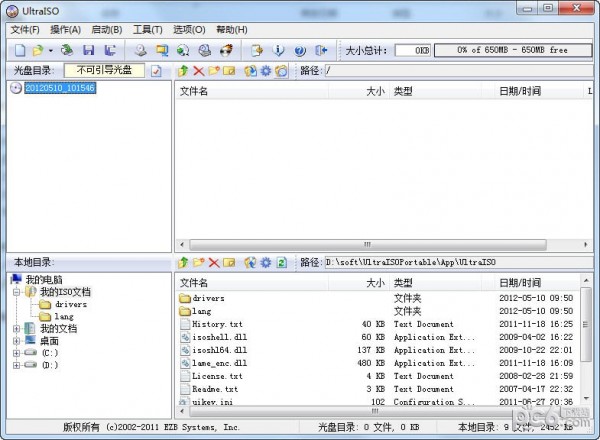Click the rename icon in disc directory toolbar
This screenshot has height=440, width=600.
(229, 71)
